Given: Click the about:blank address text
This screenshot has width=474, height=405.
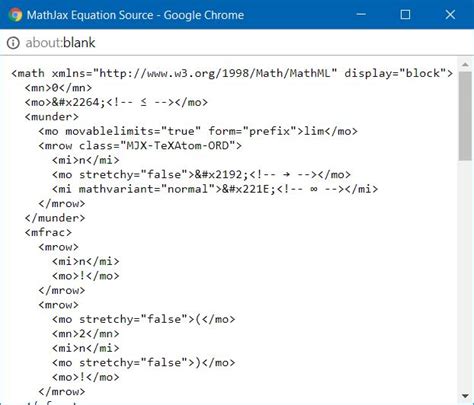Looking at the screenshot, I should (x=60, y=43).
